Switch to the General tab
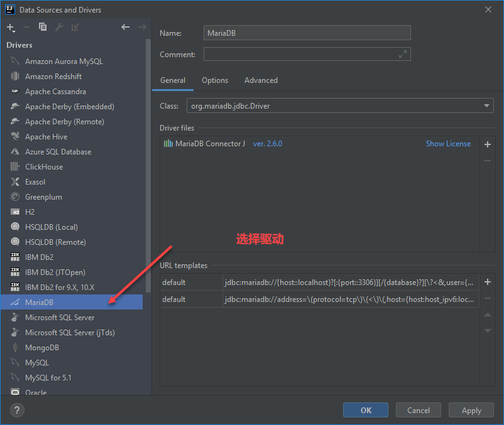504x425 pixels. click(173, 80)
